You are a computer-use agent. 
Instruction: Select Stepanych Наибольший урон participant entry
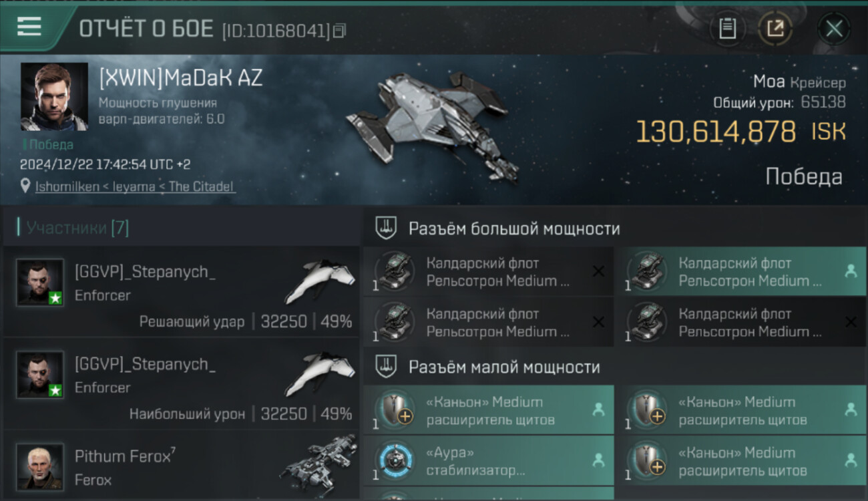pos(182,383)
